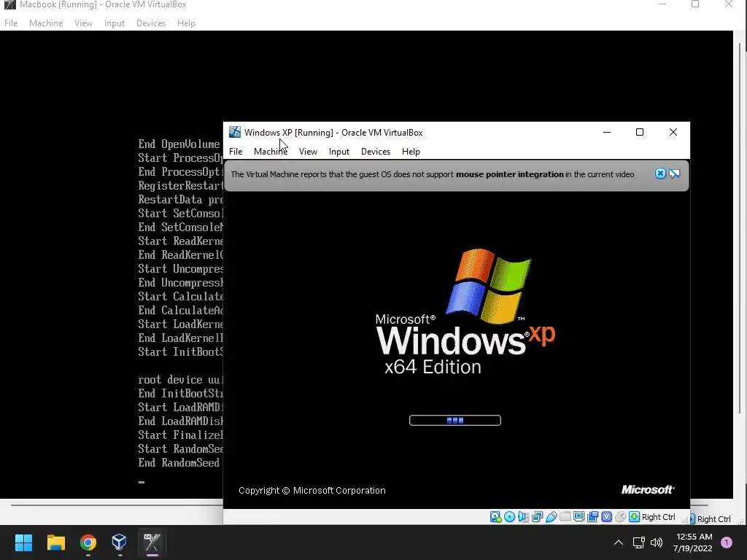Open VirtualBox Manager from the taskbar

click(120, 542)
